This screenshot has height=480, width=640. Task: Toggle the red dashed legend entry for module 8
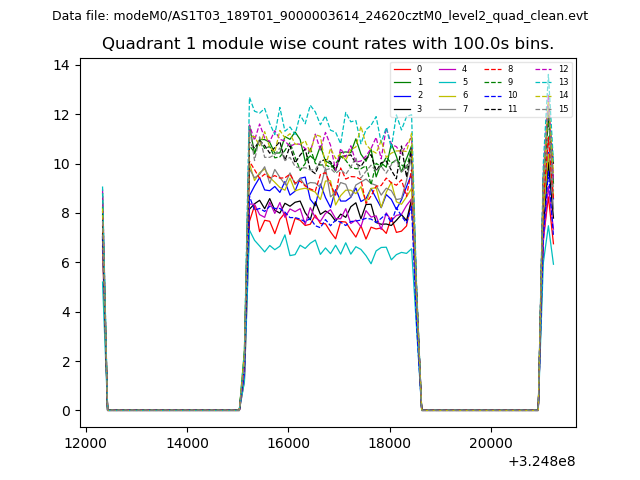(494, 69)
